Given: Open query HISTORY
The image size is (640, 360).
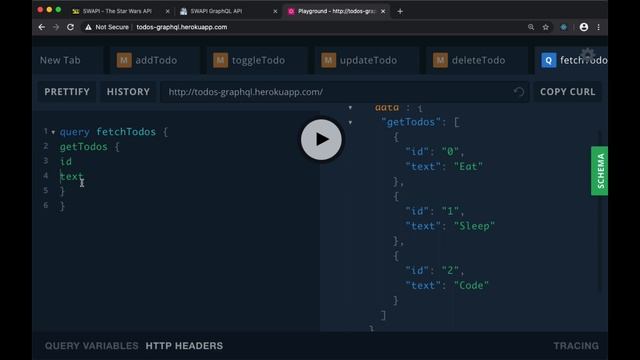Looking at the screenshot, I should click(x=128, y=92).
